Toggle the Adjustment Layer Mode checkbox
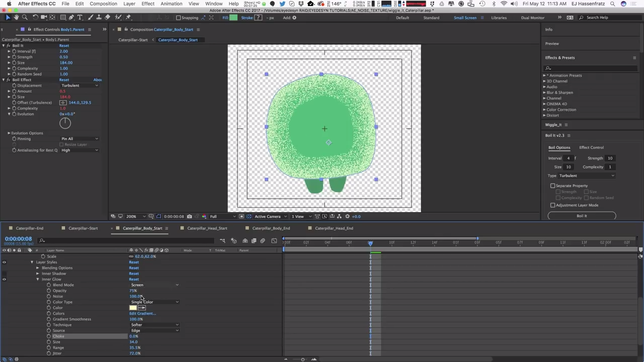This screenshot has width=644, height=362. (552, 205)
